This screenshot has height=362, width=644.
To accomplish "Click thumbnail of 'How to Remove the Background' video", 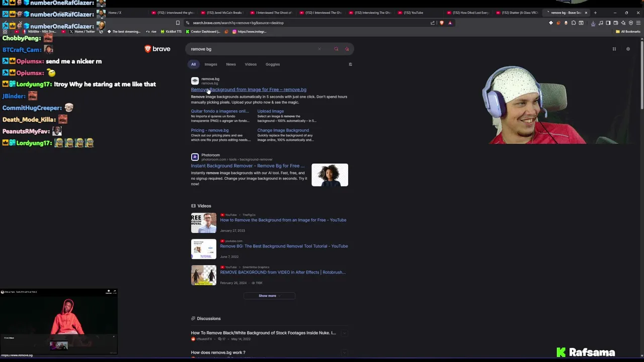I will (x=204, y=223).
